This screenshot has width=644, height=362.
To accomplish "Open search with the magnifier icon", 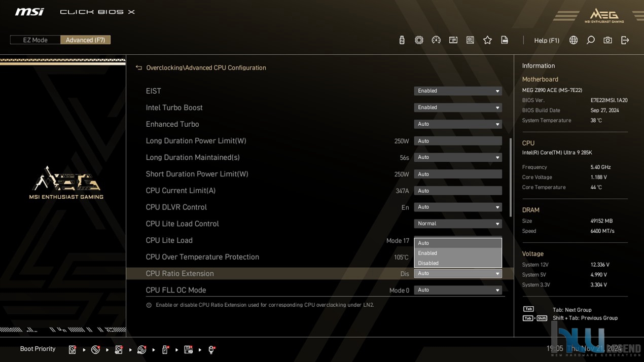I will (x=591, y=40).
